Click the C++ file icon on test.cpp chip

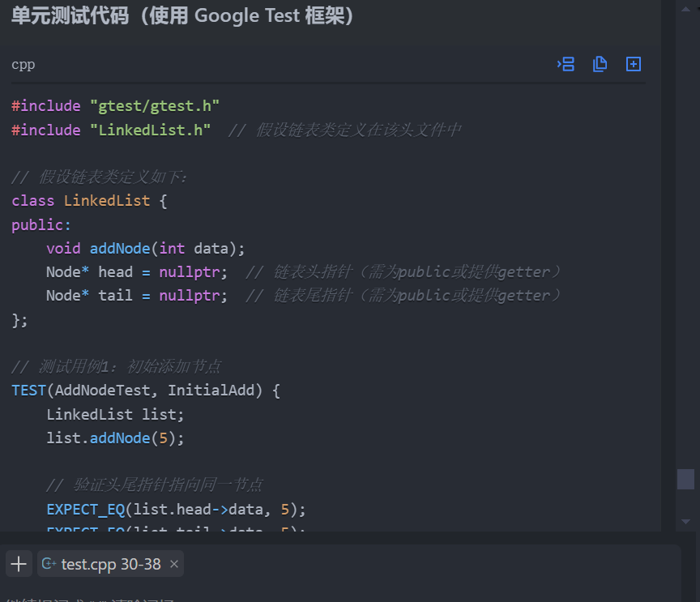(x=49, y=564)
